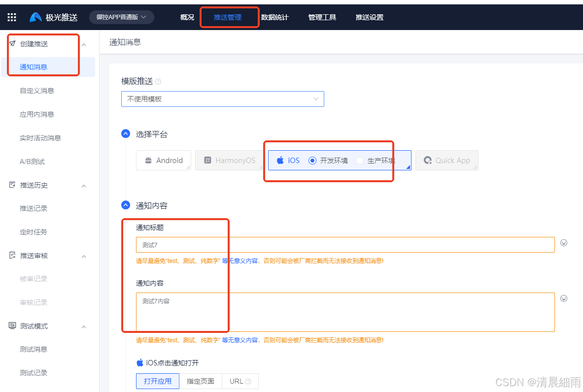
Task: Switch to the 概况 tab
Action: point(187,17)
